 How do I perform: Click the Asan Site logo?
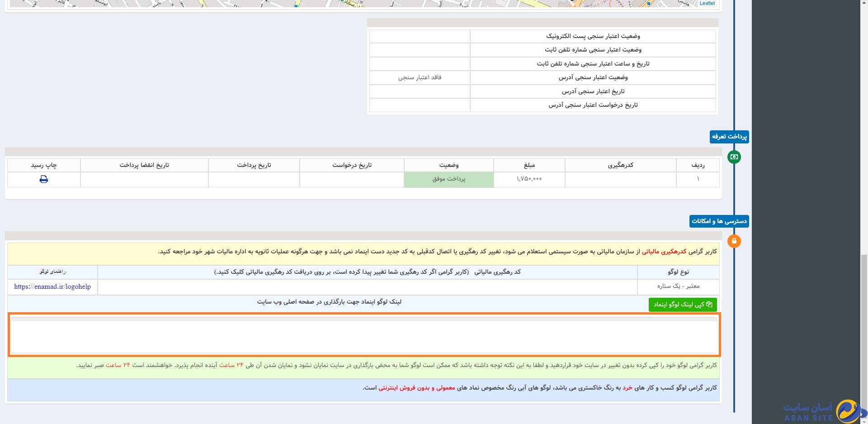coord(824,411)
